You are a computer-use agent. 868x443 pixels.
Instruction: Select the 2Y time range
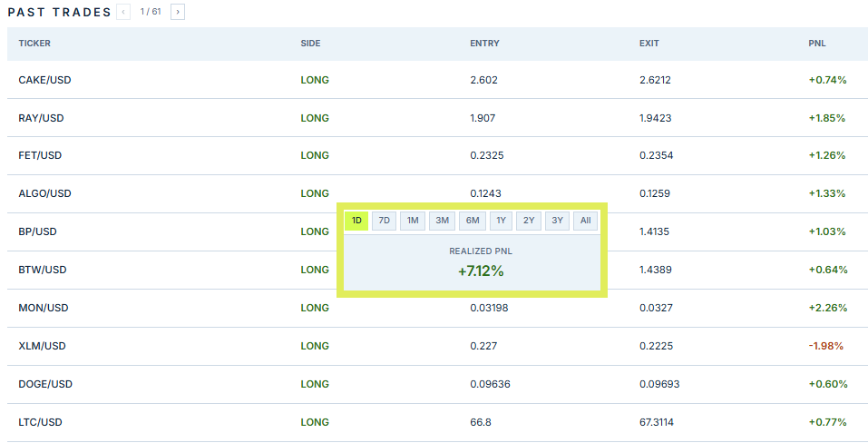click(x=529, y=221)
